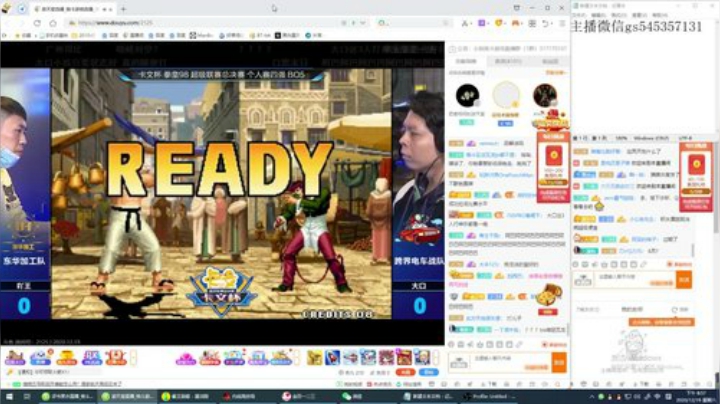This screenshot has width=720, height=404.
Task: Open the middle white contributor avatar
Action: pos(506,95)
